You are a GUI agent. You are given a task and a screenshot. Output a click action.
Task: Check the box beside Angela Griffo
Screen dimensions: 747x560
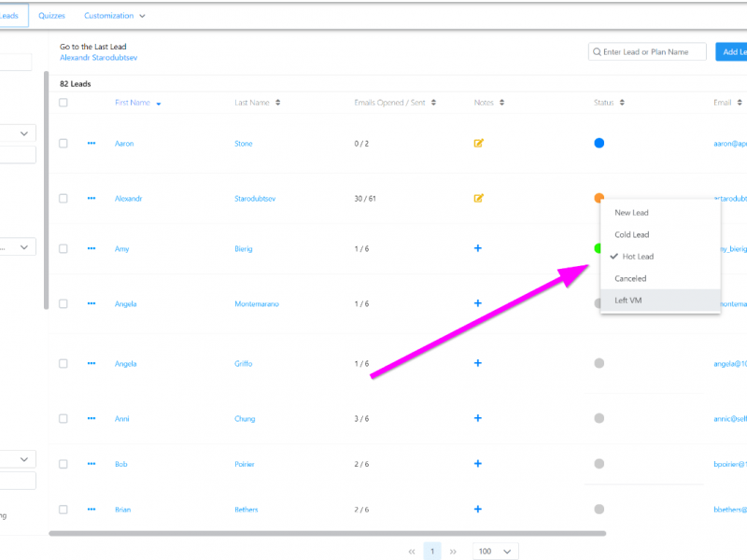(x=63, y=364)
